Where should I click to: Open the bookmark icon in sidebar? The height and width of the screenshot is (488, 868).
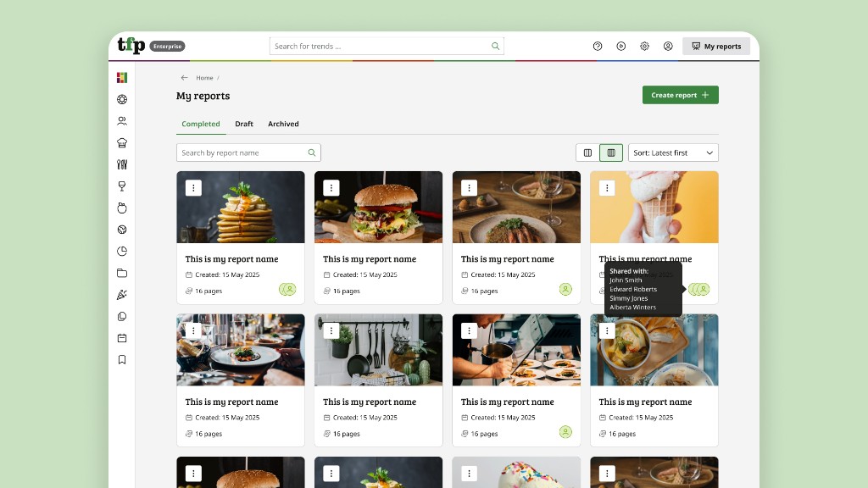(122, 359)
